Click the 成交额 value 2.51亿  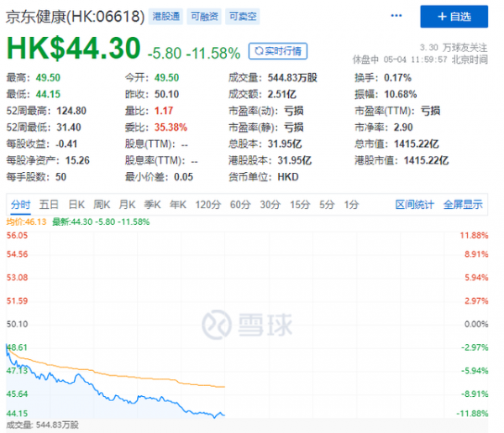(282, 95)
